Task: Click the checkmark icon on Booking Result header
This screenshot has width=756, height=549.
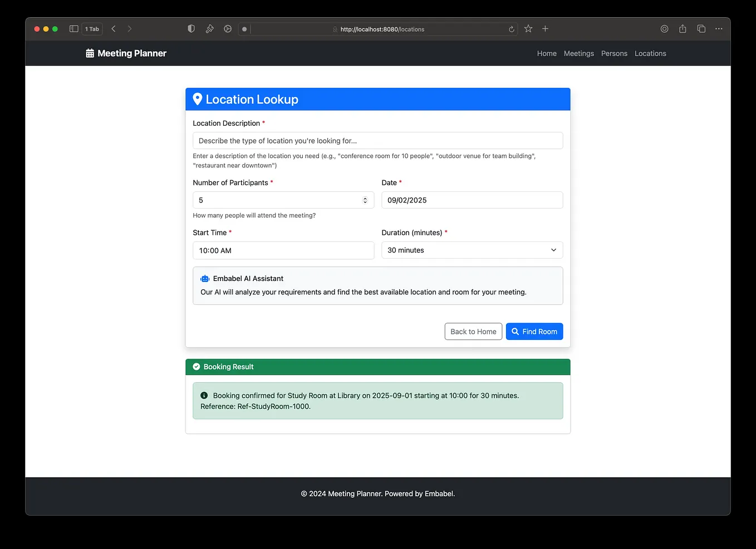Action: tap(197, 367)
